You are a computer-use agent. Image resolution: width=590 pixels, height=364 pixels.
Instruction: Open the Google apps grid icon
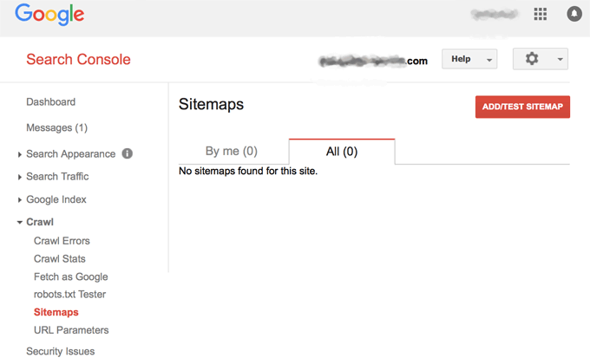(541, 14)
